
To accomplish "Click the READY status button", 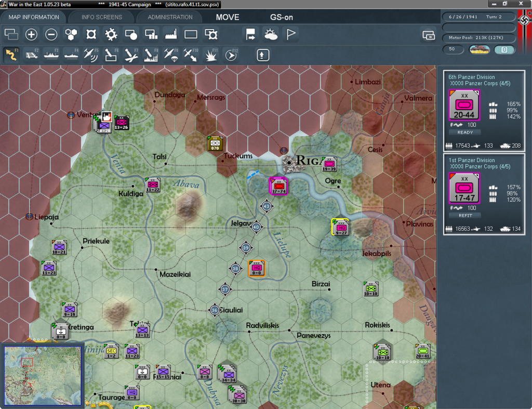I will [465, 133].
